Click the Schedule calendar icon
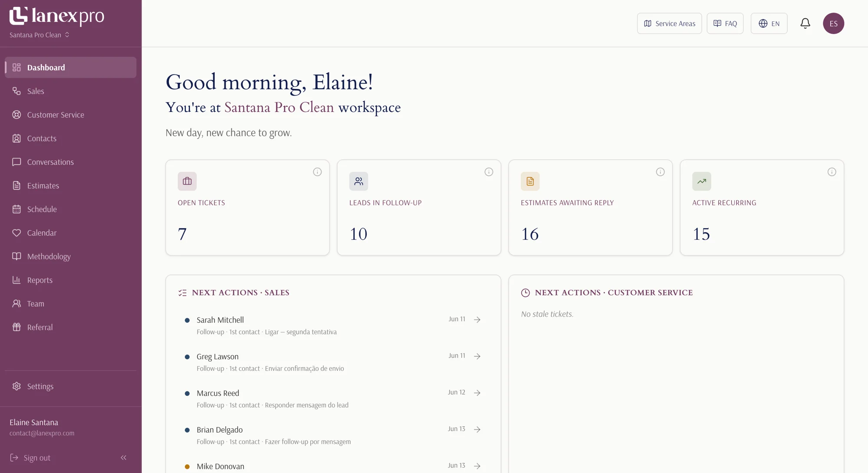Screen dimensions: 868x473 pyautogui.click(x=16, y=209)
